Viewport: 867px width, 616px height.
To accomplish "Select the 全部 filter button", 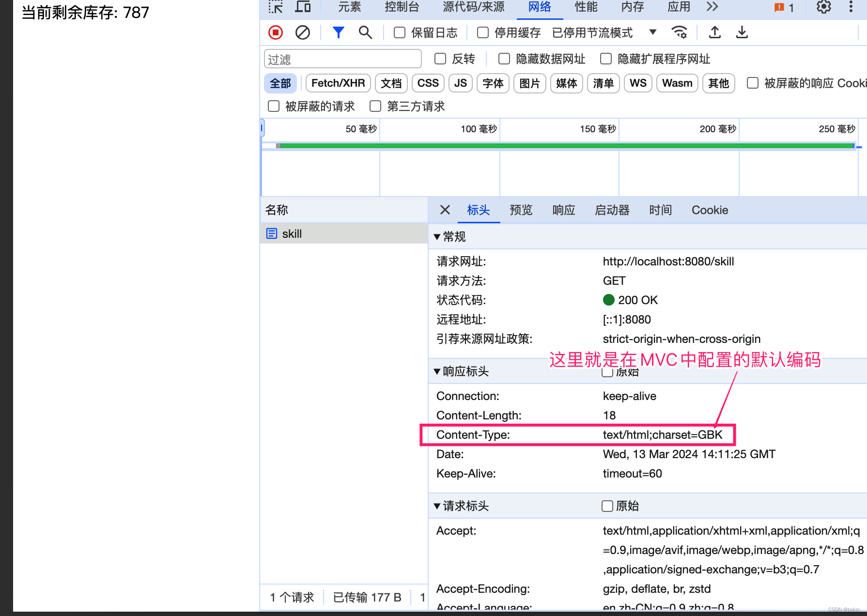I will [280, 83].
